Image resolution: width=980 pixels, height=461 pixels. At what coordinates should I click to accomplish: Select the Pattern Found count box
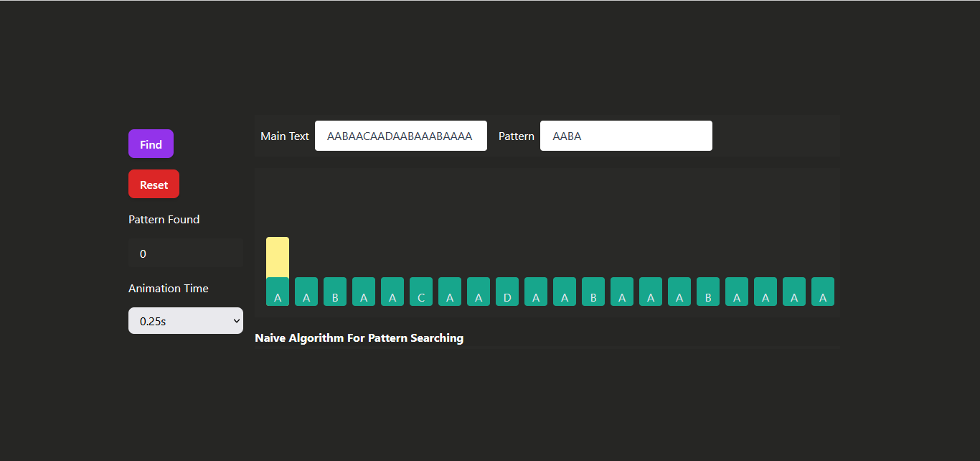coord(186,253)
